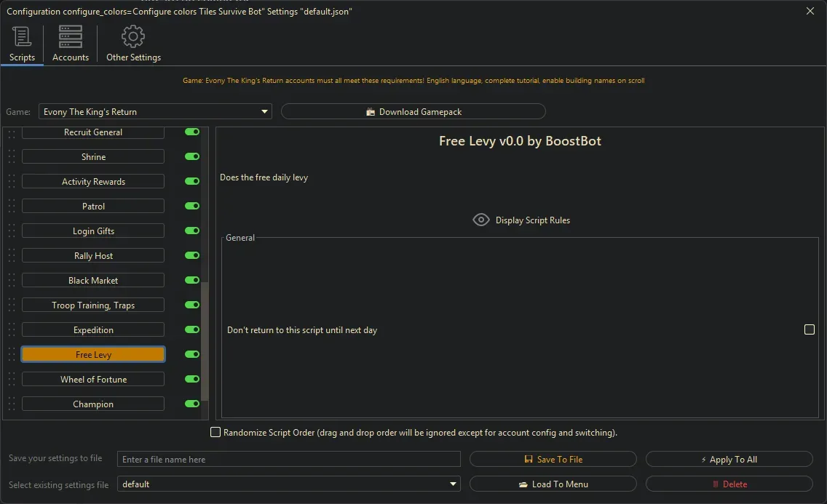Select the Wheel of Fortune script
Image resolution: width=827 pixels, height=504 pixels.
click(x=92, y=379)
